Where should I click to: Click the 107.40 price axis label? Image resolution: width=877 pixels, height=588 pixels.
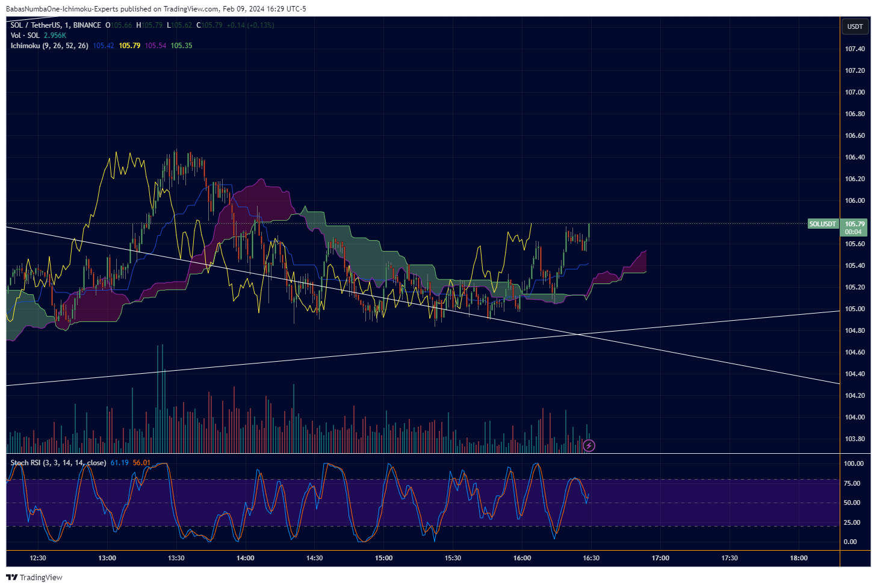point(855,49)
